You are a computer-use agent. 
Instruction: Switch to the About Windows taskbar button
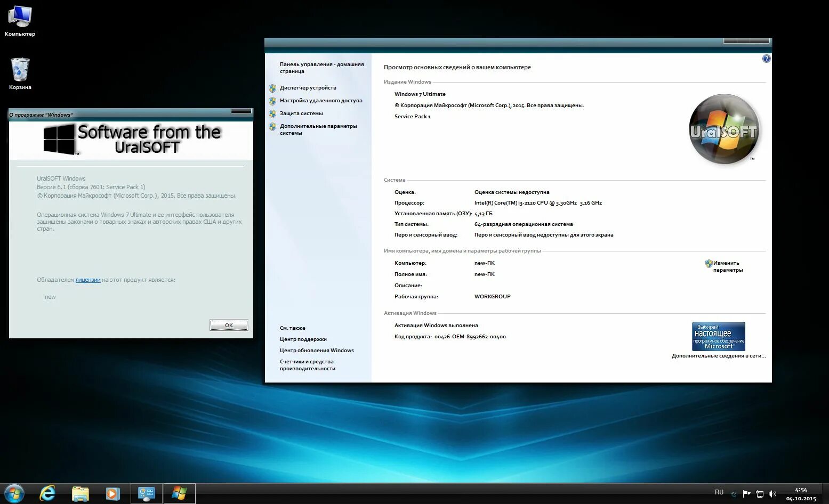pyautogui.click(x=179, y=493)
